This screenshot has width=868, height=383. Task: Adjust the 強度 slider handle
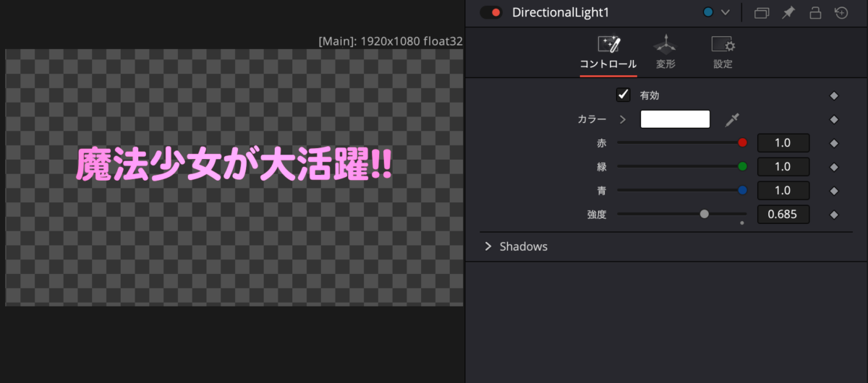click(705, 214)
